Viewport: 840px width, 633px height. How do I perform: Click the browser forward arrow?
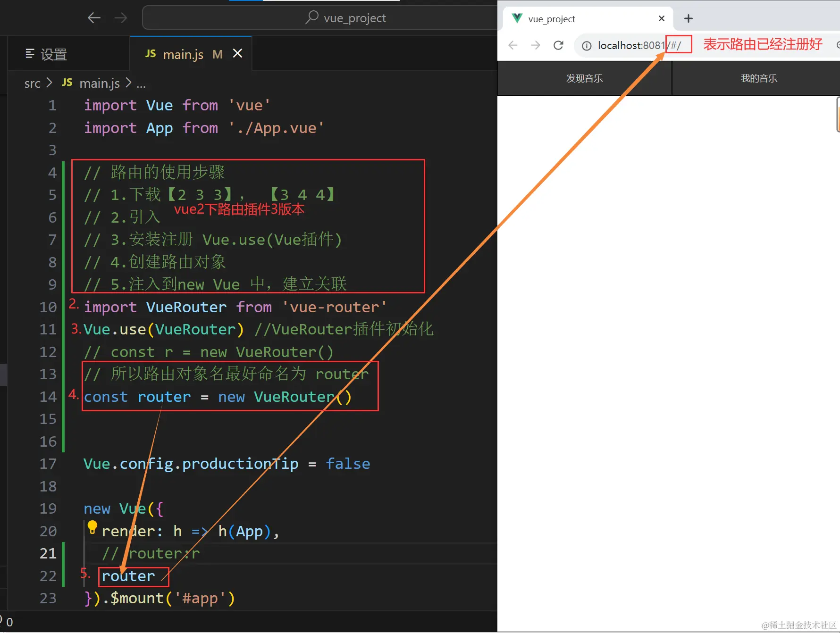pos(536,45)
